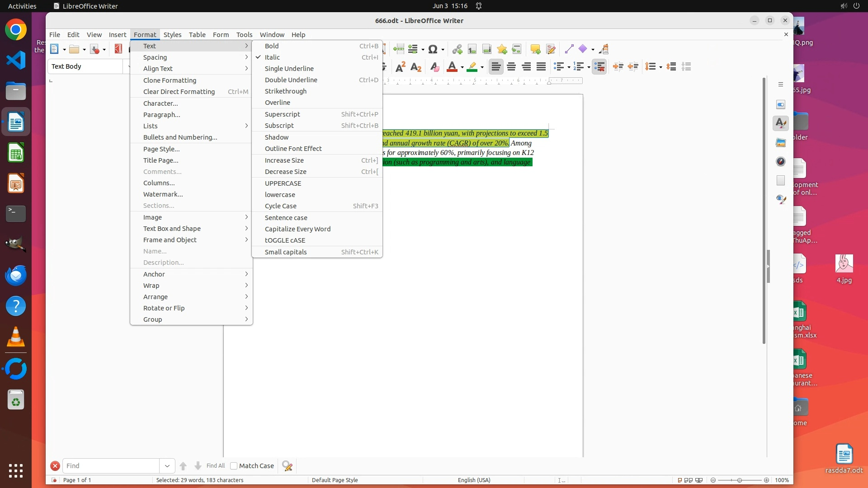Open the font color dropdown arrow
868x488 pixels.
462,67
